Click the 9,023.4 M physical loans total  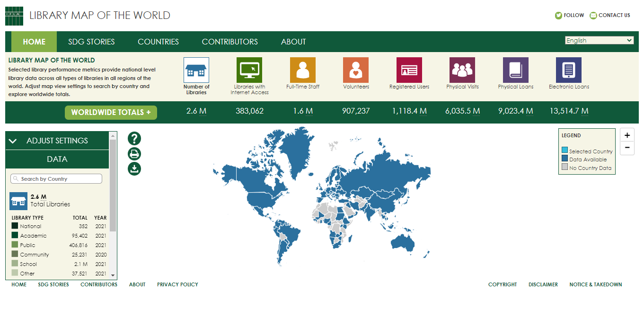[x=516, y=111]
